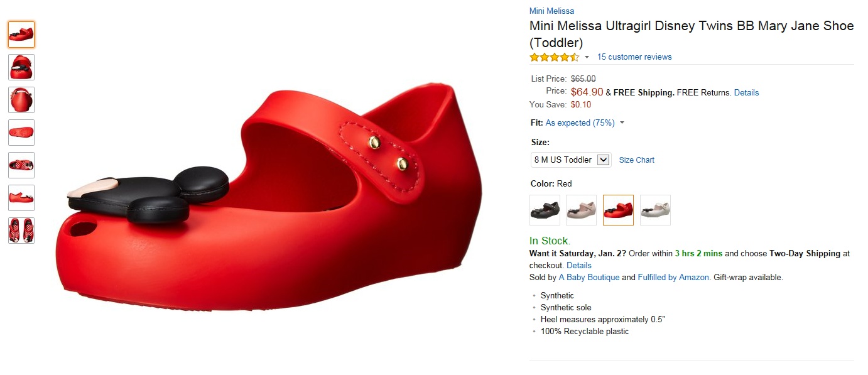Show the shoe sole thumbnail image
The width and height of the screenshot is (868, 375).
[21, 133]
